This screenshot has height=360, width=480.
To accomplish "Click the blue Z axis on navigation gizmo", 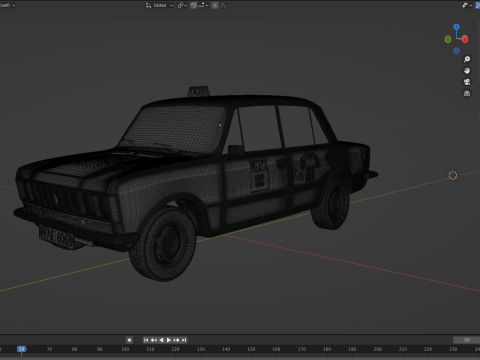I will 456,27.
